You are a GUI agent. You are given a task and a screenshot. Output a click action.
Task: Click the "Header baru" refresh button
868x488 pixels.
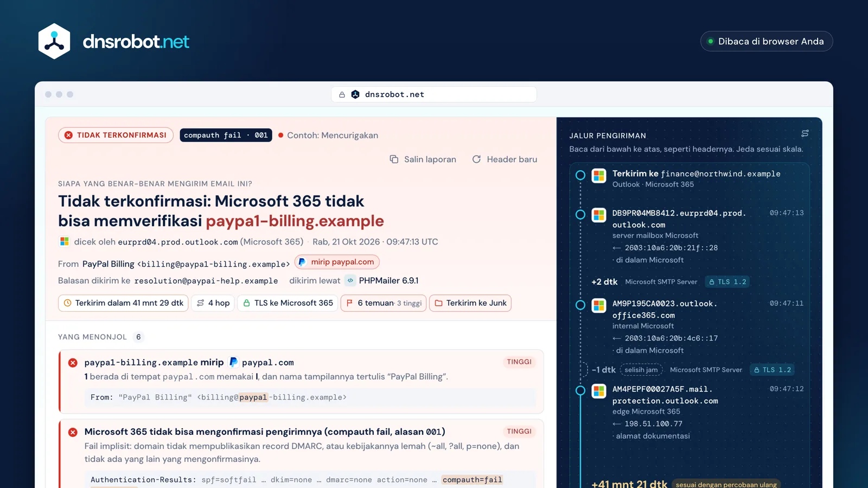pyautogui.click(x=505, y=159)
